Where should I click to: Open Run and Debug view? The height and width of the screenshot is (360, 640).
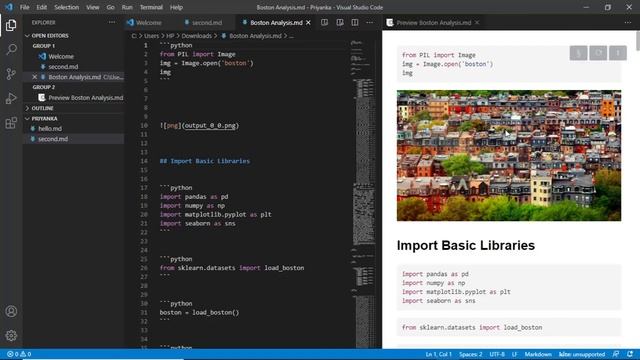point(11,98)
